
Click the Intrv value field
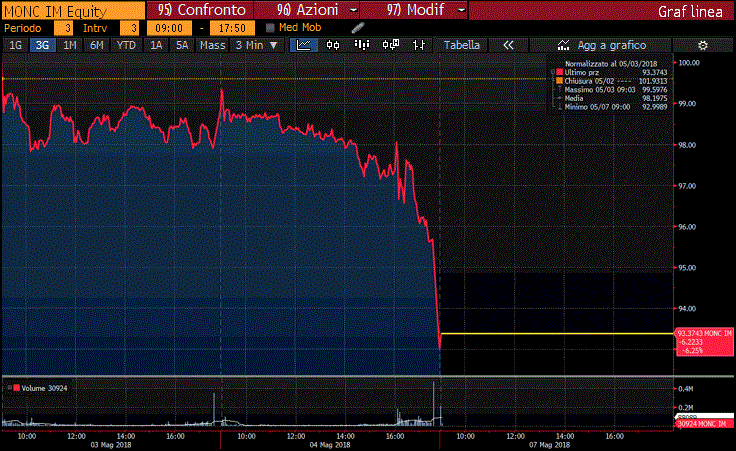(130, 28)
